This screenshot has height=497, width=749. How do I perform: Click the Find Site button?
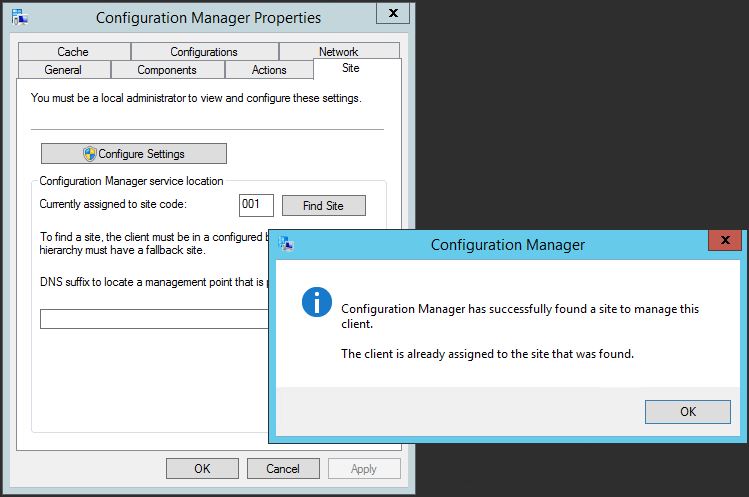click(323, 205)
